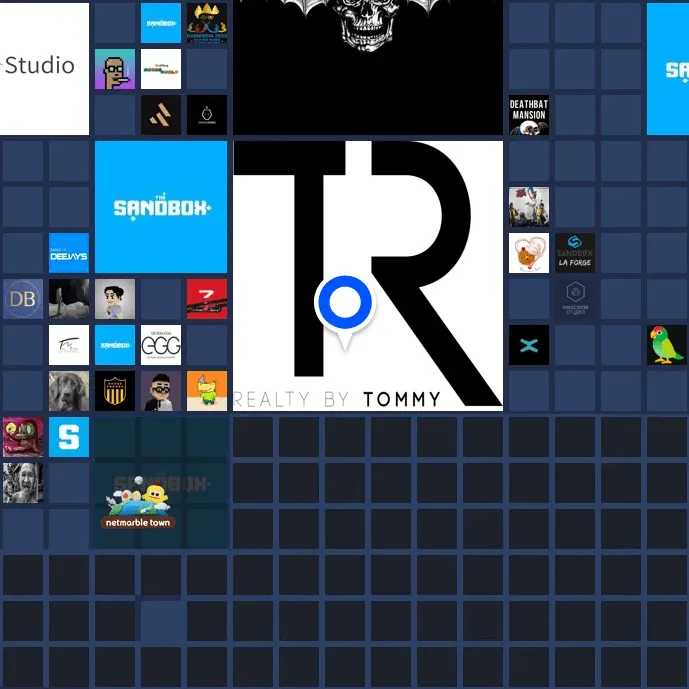
Task: Select the dark moonscape photo tile
Action: point(69,299)
